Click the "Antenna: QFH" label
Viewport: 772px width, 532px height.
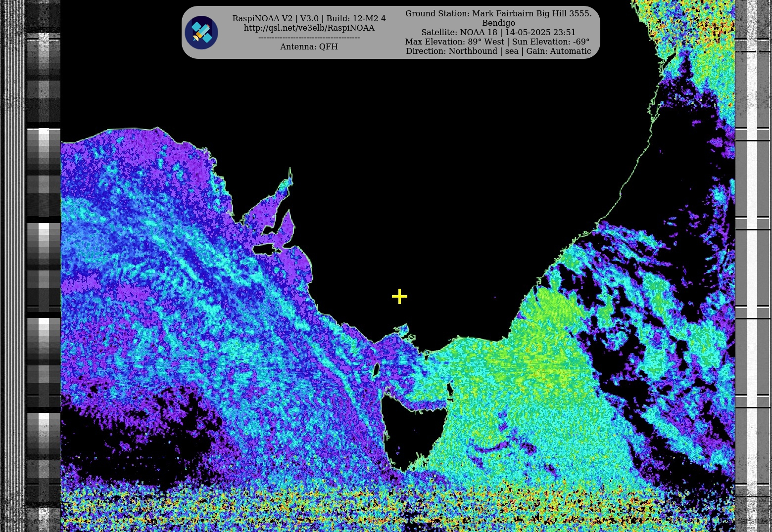click(309, 46)
